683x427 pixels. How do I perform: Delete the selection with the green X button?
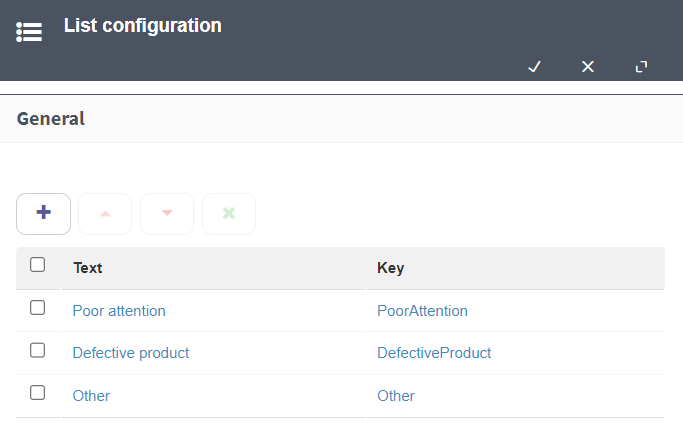tap(229, 214)
